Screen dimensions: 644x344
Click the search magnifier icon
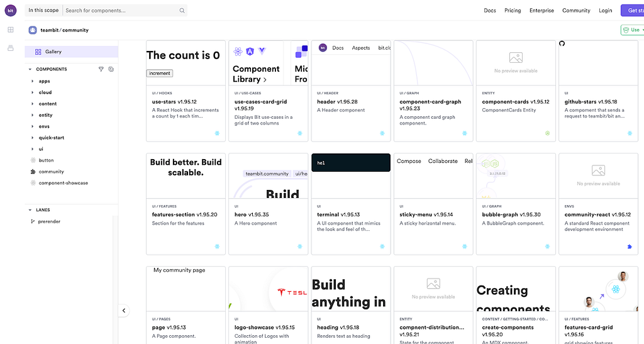click(182, 10)
